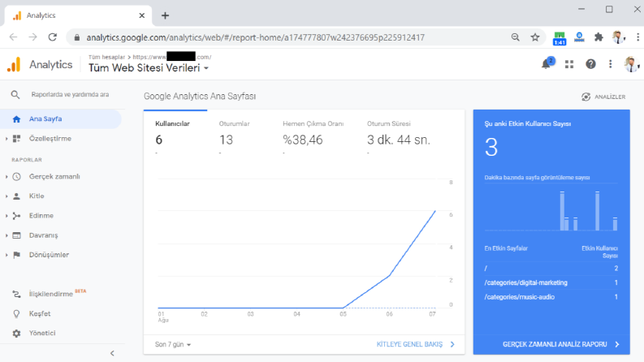Click the search magnifier in sidebar
Viewport: 644px width, 362px height.
(x=15, y=95)
